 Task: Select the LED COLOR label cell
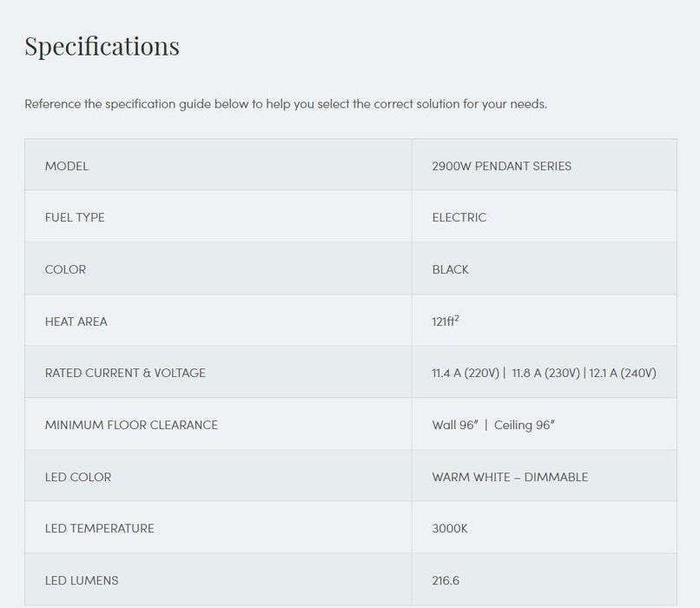tap(78, 477)
